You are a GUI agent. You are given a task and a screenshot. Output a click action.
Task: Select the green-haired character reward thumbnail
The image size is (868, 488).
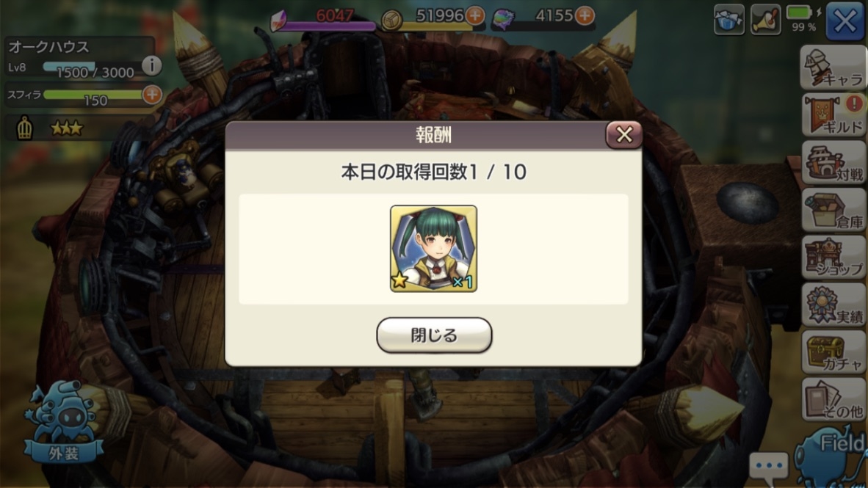(x=433, y=249)
